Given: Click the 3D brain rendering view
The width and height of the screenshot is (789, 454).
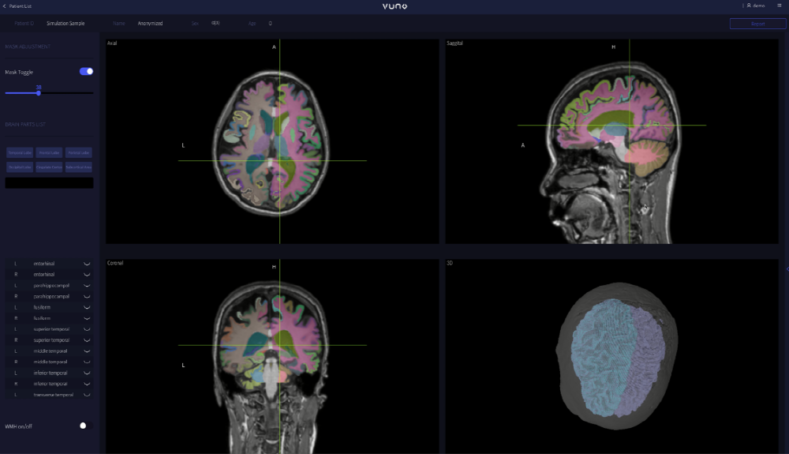Looking at the screenshot, I should [611, 355].
